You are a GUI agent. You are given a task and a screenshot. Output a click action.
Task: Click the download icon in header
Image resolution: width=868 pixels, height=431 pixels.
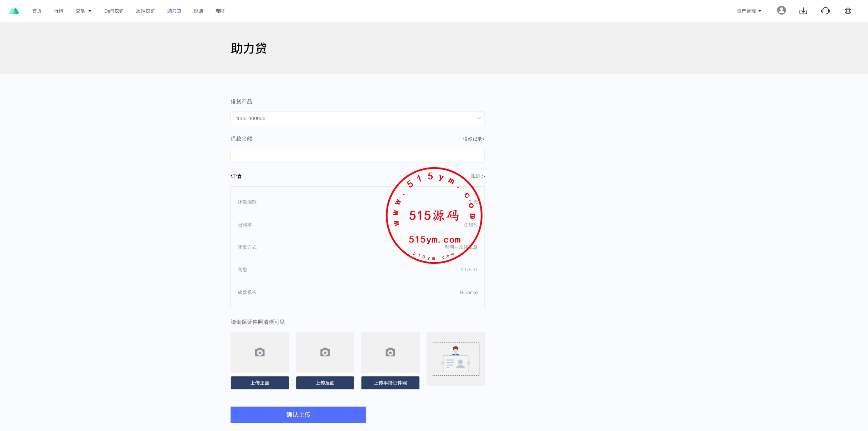(803, 11)
